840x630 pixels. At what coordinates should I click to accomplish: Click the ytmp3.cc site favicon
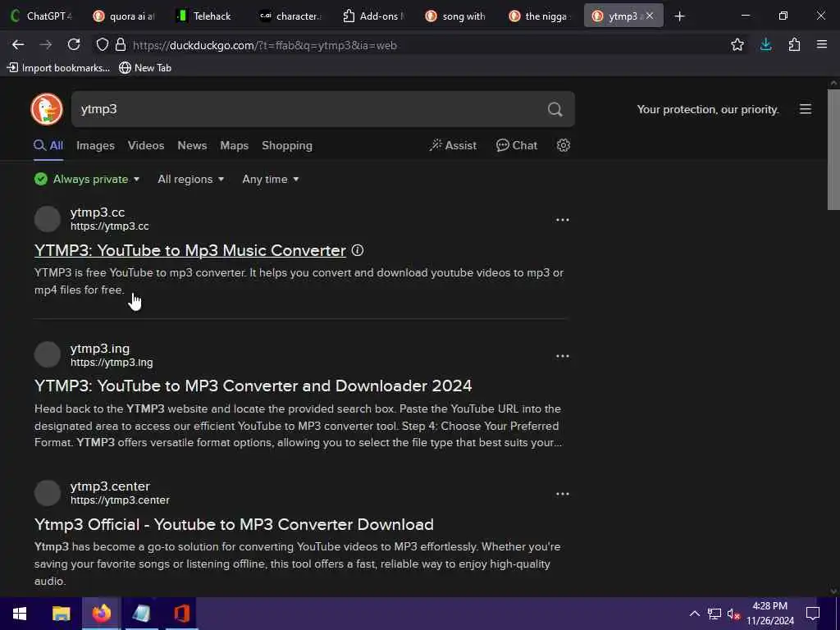47,219
